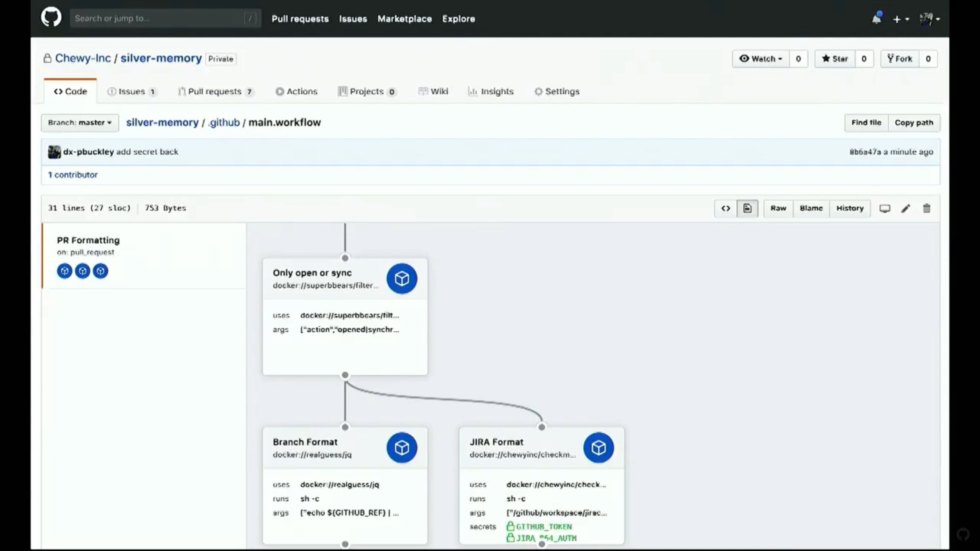Expand the Branch: master selector
The width and height of the screenshot is (980, 551).
(80, 123)
